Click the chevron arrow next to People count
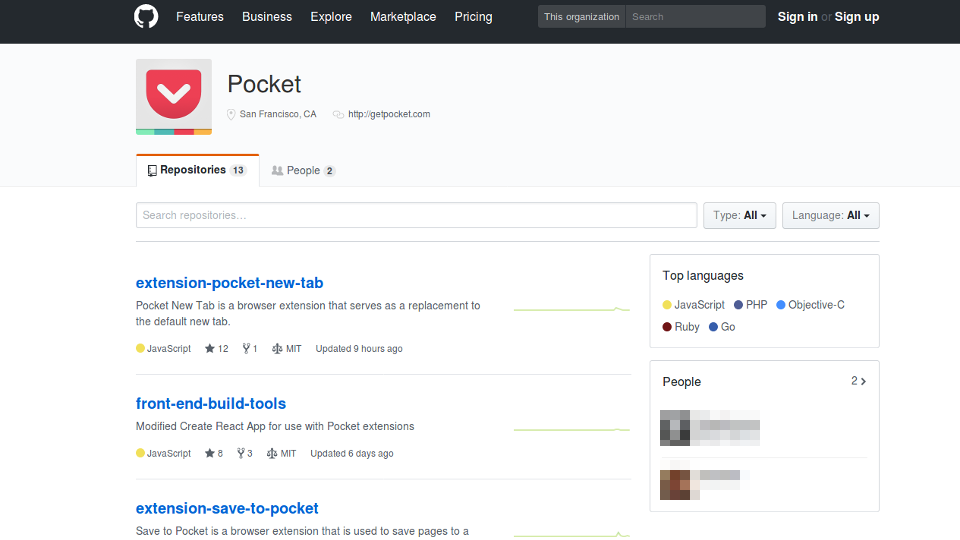Screen dimensions: 960x540 coord(863,381)
